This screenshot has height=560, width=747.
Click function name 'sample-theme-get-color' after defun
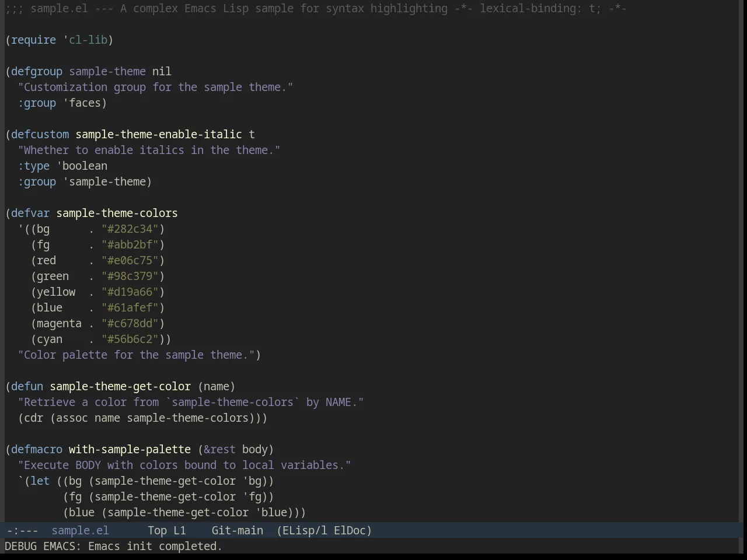coord(120,386)
